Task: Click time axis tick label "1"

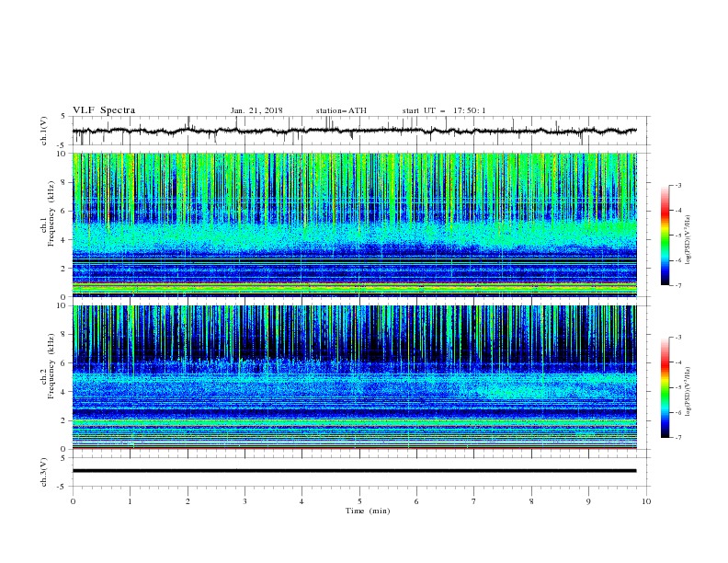Action: (130, 501)
